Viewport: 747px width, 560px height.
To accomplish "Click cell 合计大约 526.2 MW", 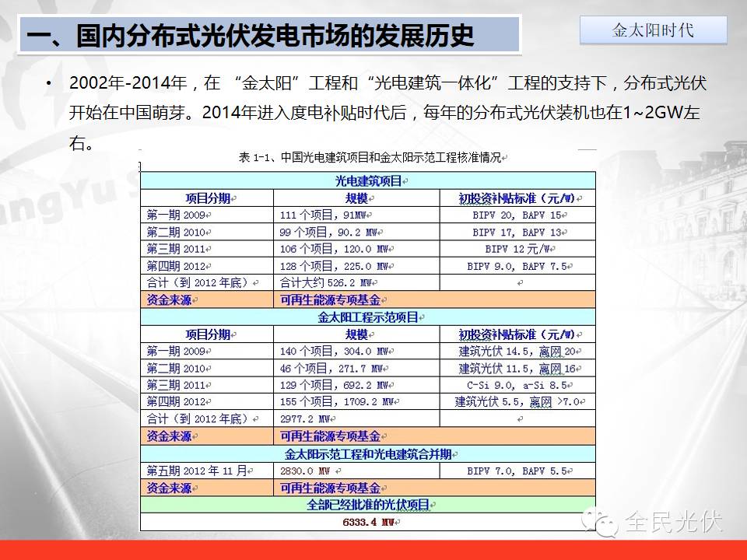I will point(356,283).
